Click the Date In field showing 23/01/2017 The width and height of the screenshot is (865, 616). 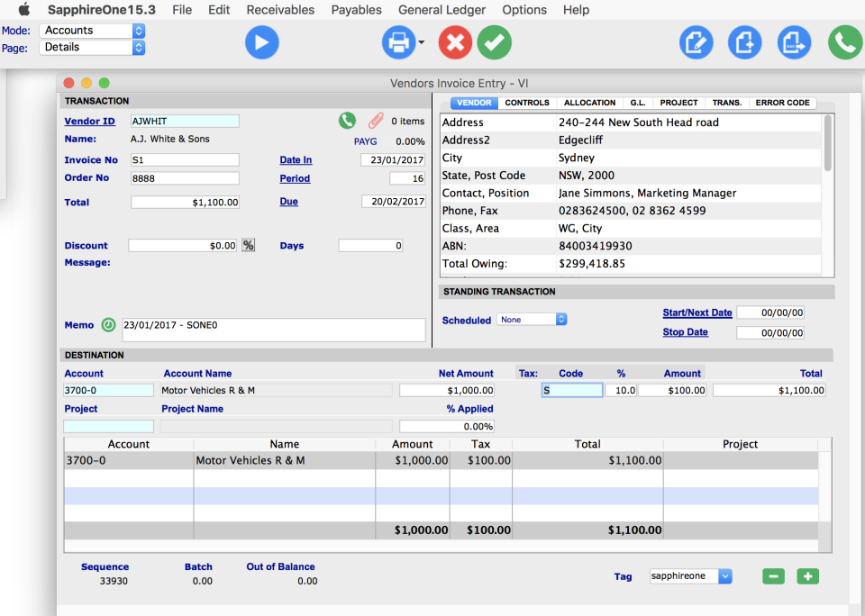(393, 160)
